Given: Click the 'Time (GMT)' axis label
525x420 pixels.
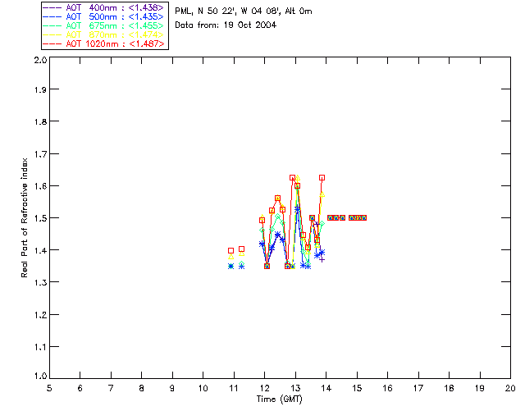Looking at the screenshot, I should click(x=280, y=399).
